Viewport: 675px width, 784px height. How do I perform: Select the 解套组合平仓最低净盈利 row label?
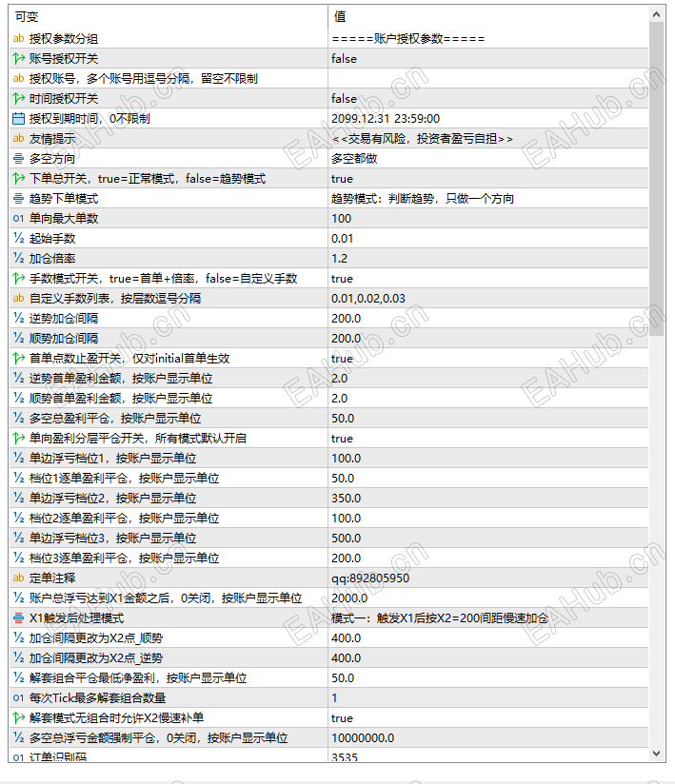click(x=138, y=678)
